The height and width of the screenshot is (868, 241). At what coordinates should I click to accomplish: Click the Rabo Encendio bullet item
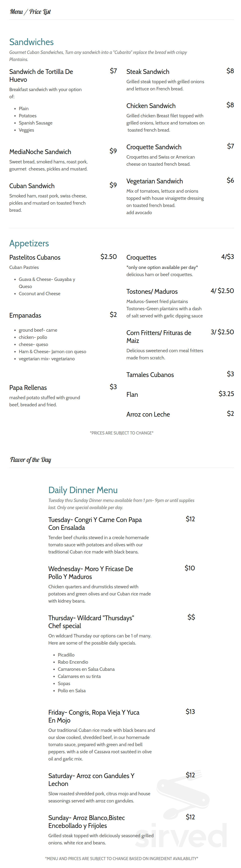click(73, 662)
